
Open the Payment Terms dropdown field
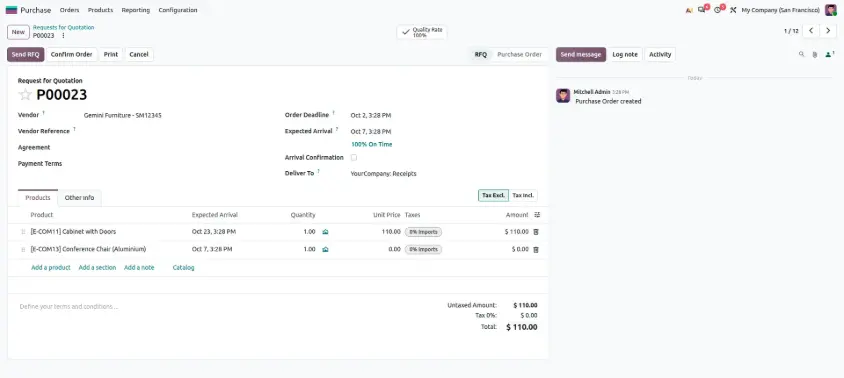(x=178, y=164)
